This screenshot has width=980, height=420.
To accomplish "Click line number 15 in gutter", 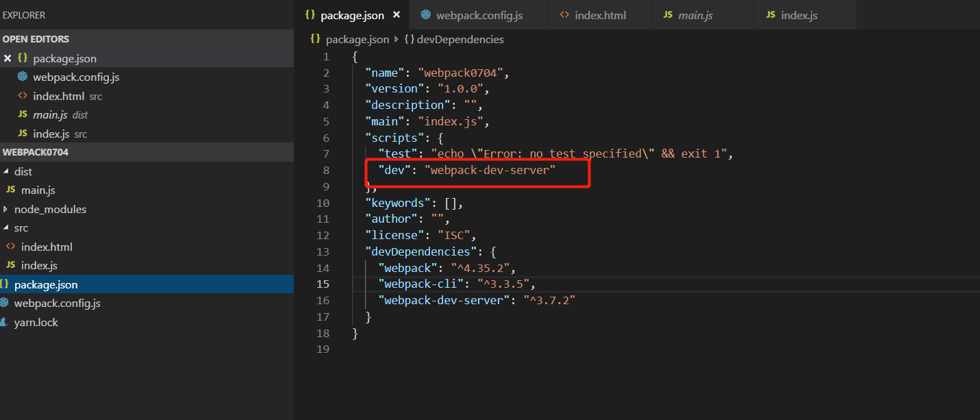I will coord(323,284).
